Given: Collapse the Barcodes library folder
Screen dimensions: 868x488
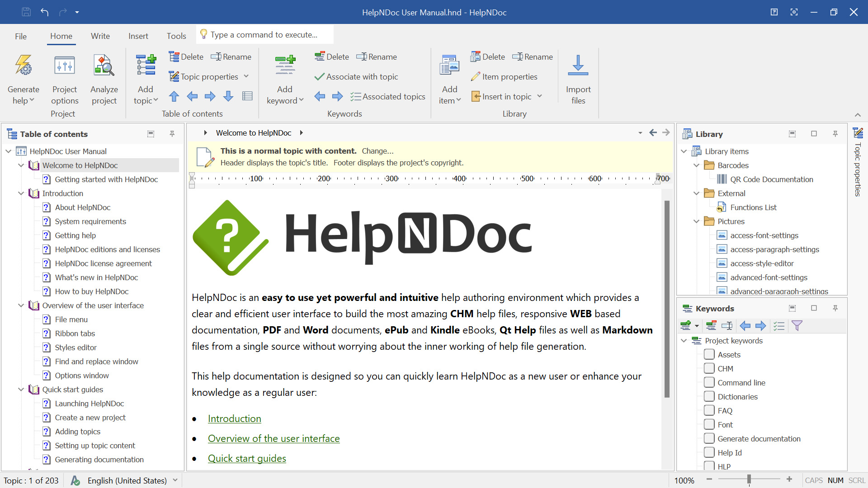Looking at the screenshot, I should coord(696,165).
